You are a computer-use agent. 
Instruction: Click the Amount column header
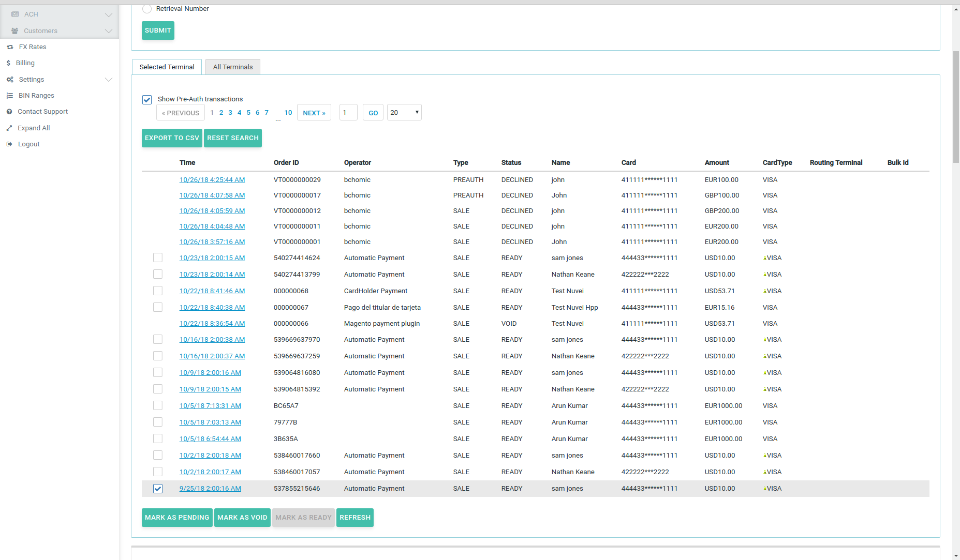(x=717, y=163)
